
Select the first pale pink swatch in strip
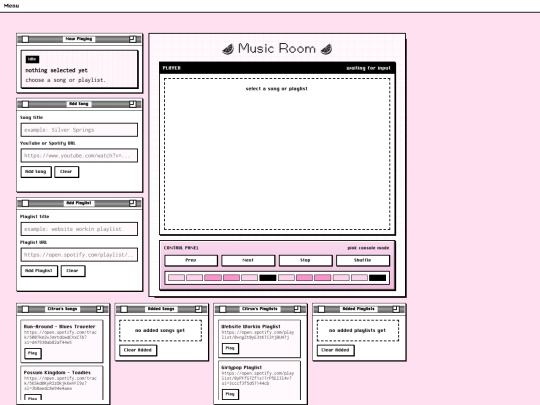click(176, 278)
